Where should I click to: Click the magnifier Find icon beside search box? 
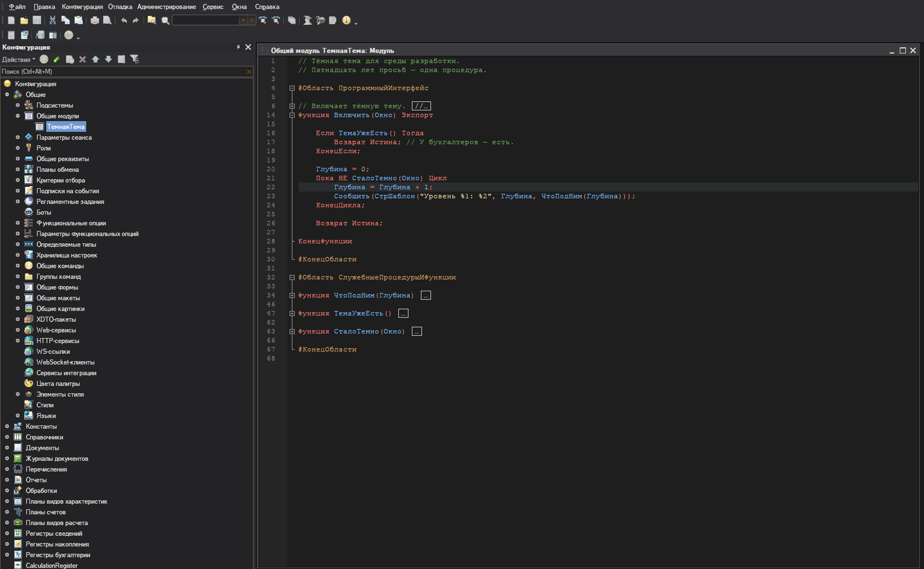[x=165, y=20]
